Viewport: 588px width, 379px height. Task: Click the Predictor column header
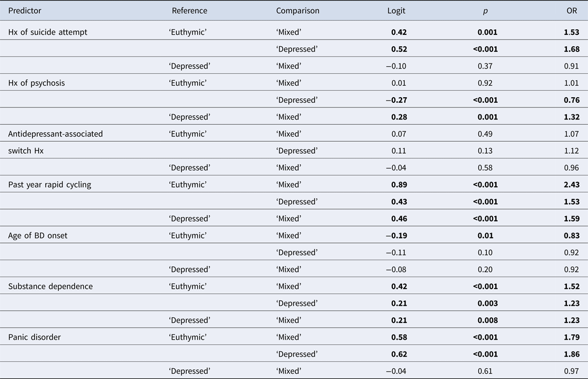click(x=25, y=11)
